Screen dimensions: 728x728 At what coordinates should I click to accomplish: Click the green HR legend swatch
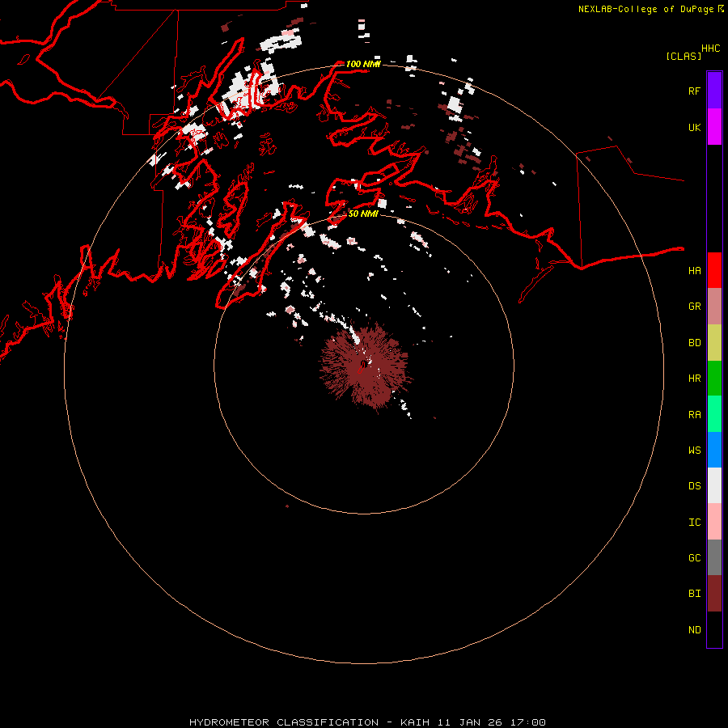(x=714, y=379)
